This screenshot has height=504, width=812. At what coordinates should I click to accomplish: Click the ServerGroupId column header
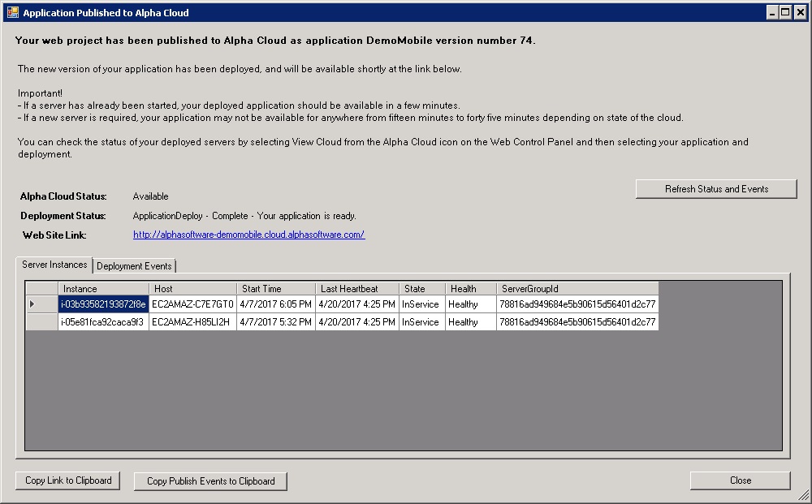577,289
